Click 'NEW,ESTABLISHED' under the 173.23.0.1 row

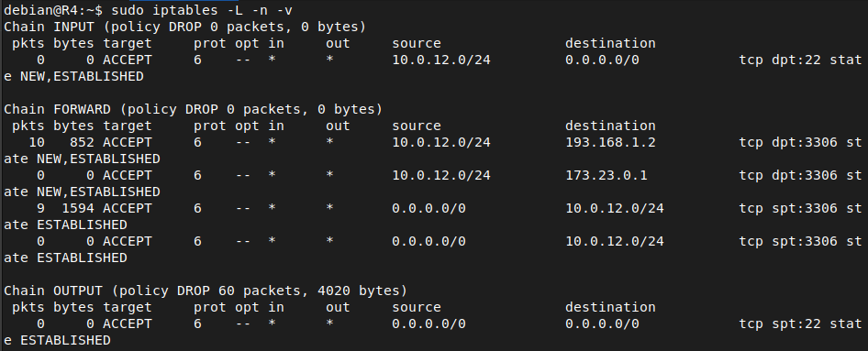(98, 192)
